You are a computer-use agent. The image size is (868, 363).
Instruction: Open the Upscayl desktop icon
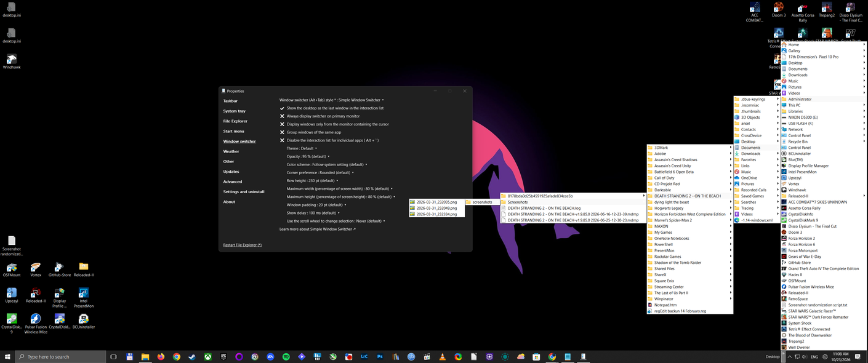click(12, 295)
